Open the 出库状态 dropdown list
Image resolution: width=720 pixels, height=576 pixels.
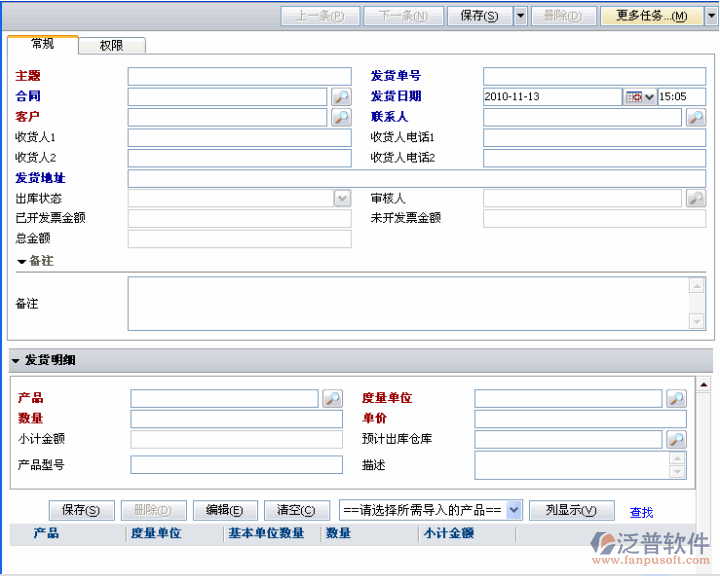pyautogui.click(x=342, y=199)
